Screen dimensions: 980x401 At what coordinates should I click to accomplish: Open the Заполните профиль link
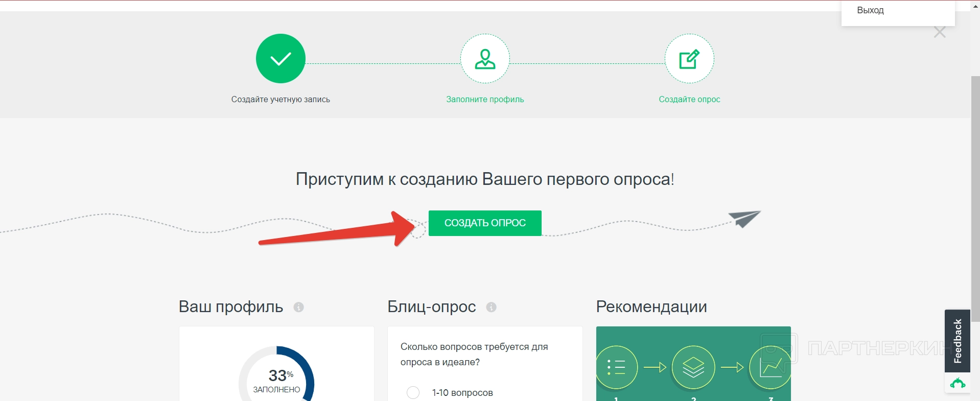coord(485,100)
